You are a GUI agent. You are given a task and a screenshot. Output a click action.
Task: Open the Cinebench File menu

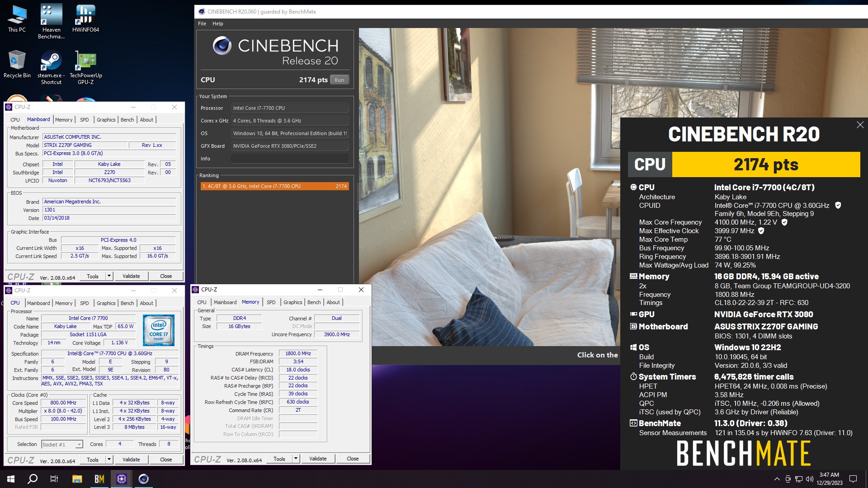[202, 23]
